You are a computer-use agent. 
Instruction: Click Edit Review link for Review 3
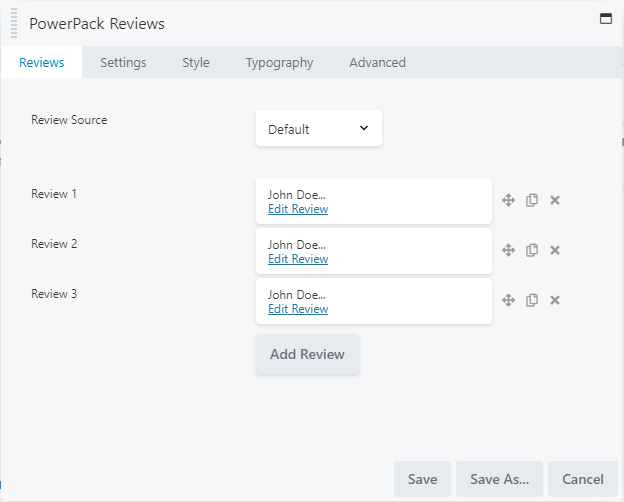298,309
